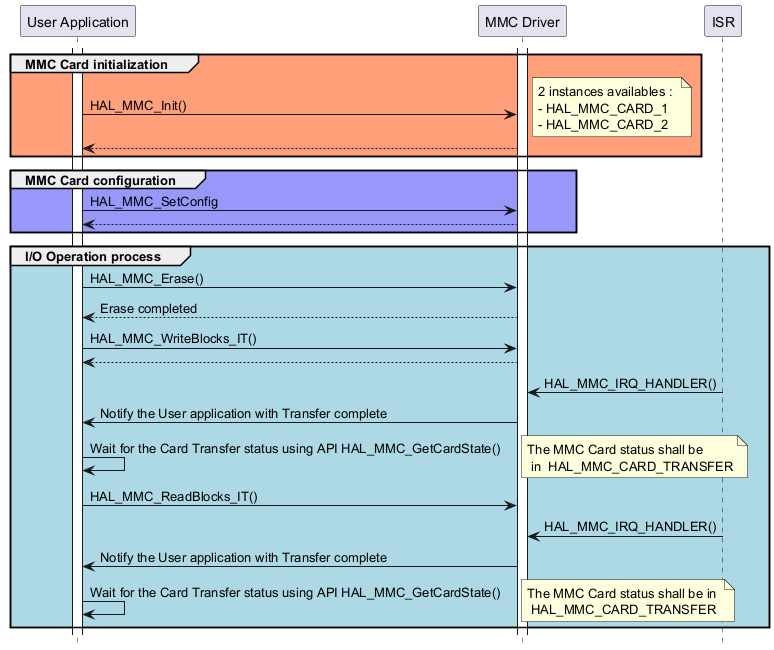Click the HAL_MMC_Erase() message label
The image size is (774, 650).
(146, 278)
